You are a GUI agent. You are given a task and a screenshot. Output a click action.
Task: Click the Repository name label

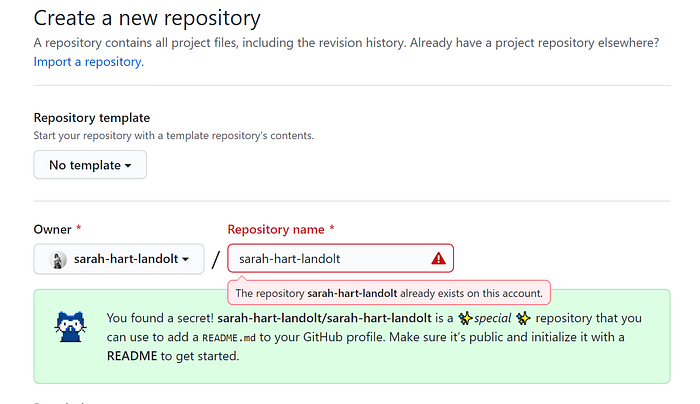click(x=276, y=229)
